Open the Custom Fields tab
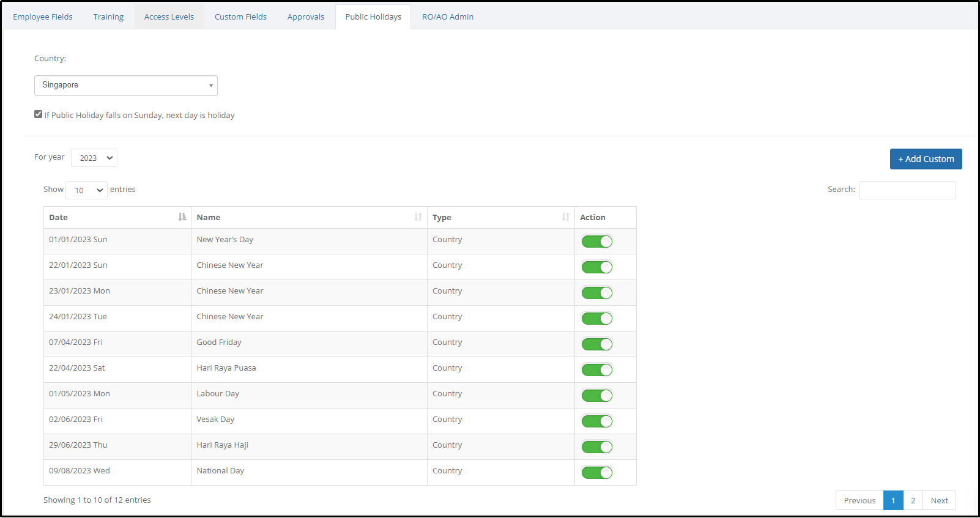The height and width of the screenshot is (518, 980). [240, 17]
